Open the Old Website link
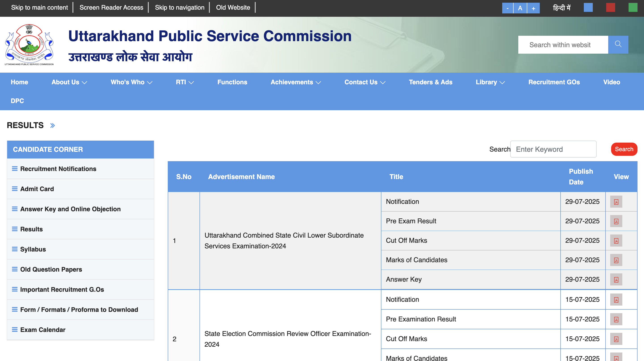The image size is (644, 361). 233,8
